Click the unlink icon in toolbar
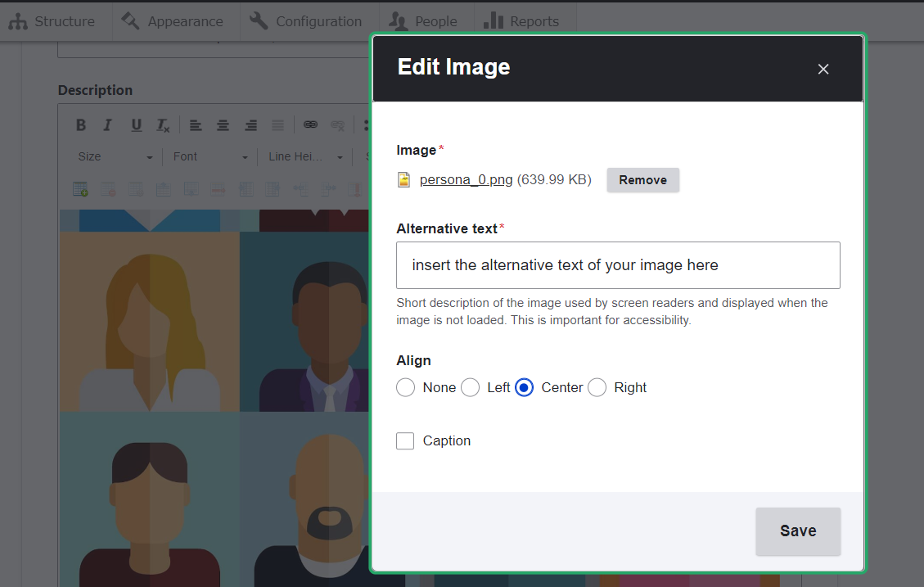 (x=338, y=124)
